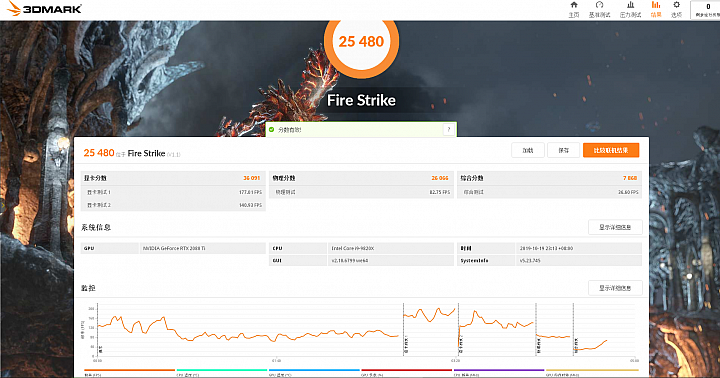Image resolution: width=720 pixels, height=378 pixels.
Task: Click the Fire Strike title over the banner
Action: [x=361, y=100]
